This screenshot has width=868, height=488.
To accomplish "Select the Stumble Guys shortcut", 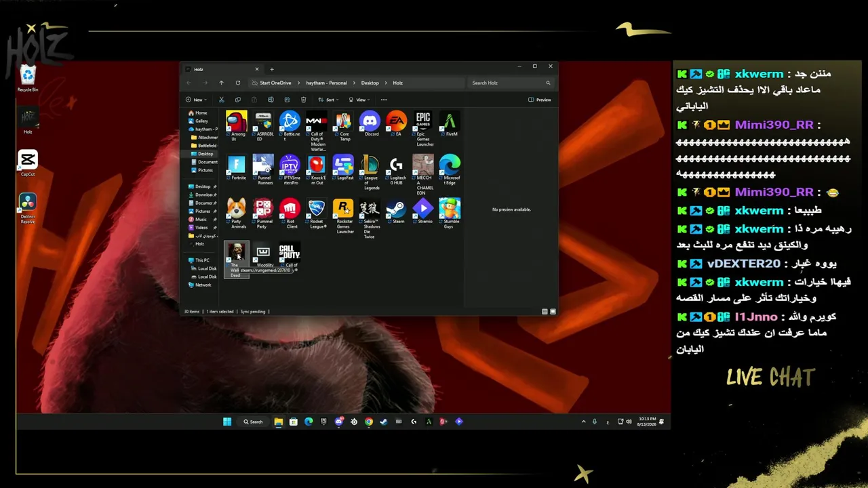I will tap(450, 213).
